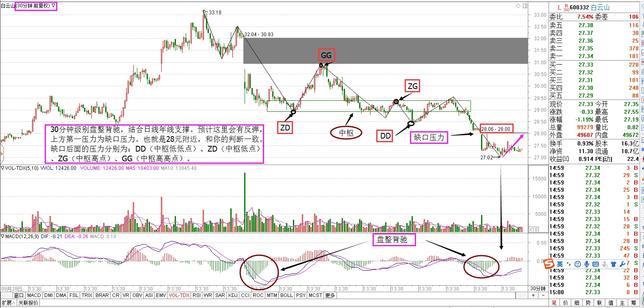
Task: Select the ROC indicator tab
Action: click(x=258, y=295)
